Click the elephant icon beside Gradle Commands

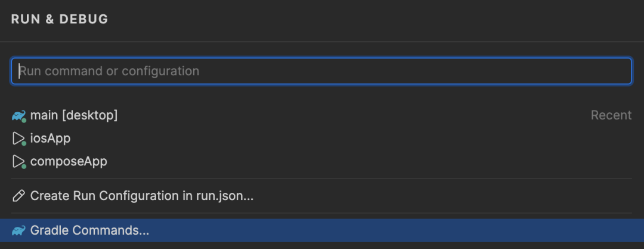tap(18, 230)
